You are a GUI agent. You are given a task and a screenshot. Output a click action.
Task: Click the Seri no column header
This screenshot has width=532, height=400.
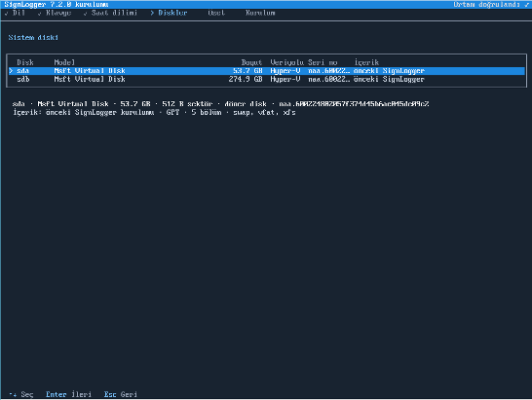click(323, 62)
